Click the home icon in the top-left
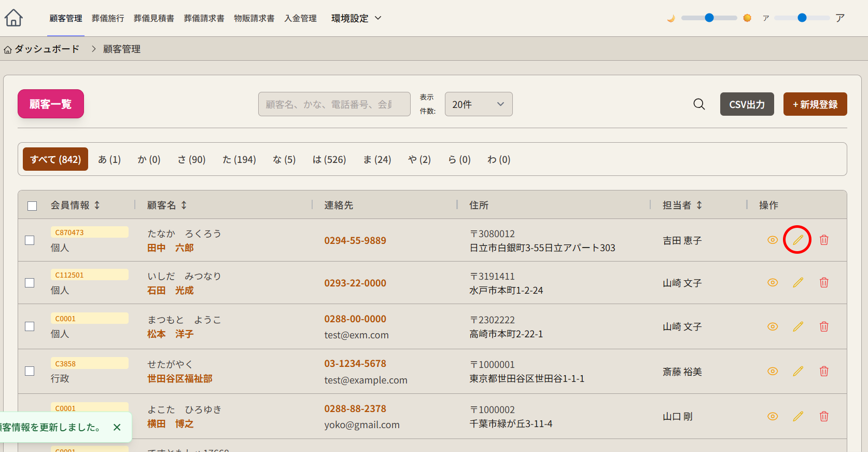The image size is (868, 452). click(13, 18)
